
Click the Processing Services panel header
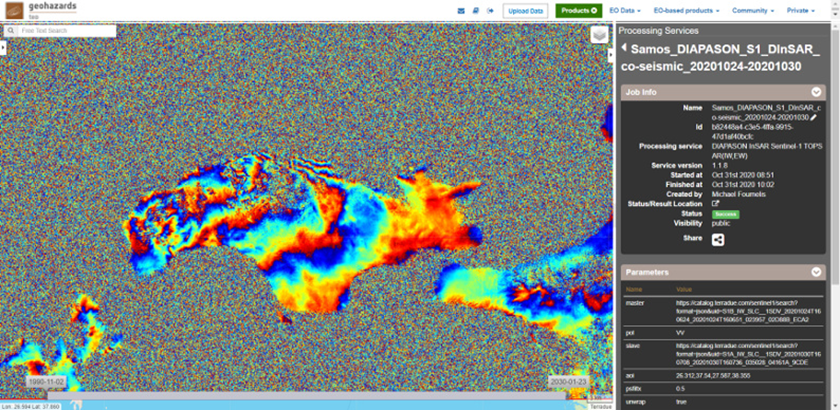[658, 31]
